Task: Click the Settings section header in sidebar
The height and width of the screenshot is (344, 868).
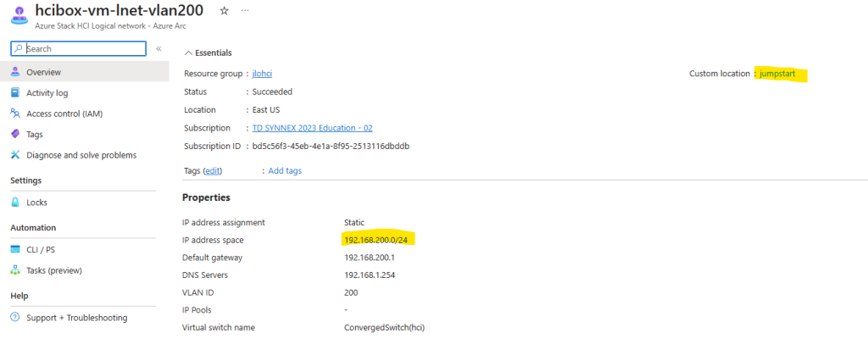Action: tap(26, 180)
